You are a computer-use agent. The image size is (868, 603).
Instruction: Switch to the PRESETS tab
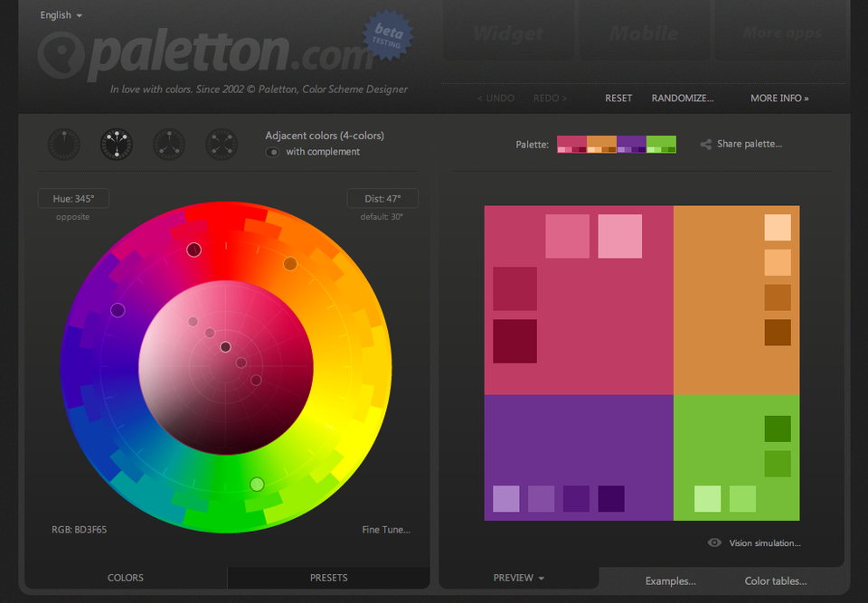329,578
